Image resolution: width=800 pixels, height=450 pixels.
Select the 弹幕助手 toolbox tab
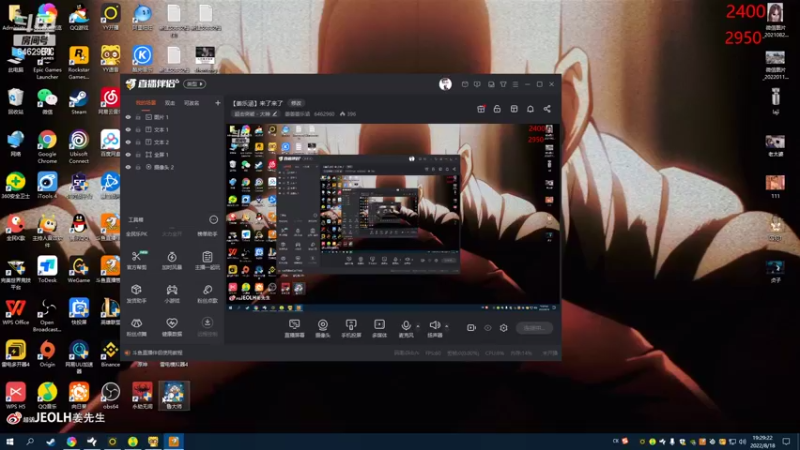pyautogui.click(x=207, y=234)
